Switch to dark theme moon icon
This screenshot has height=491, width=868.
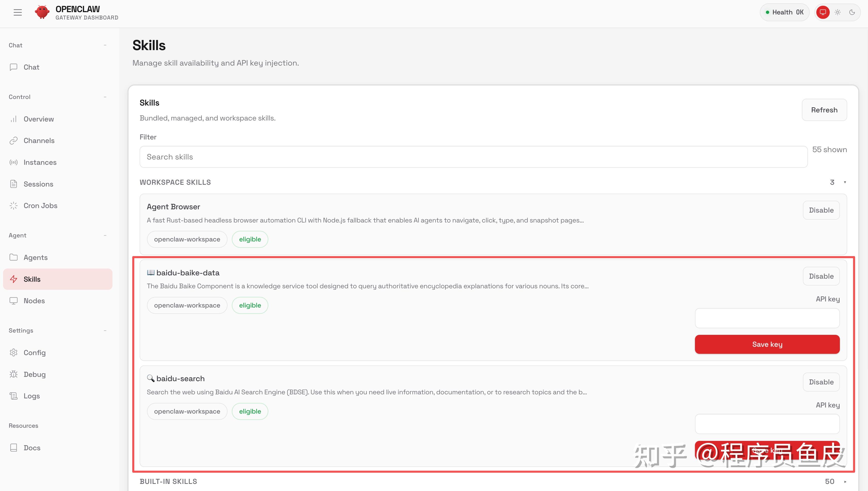(x=852, y=12)
